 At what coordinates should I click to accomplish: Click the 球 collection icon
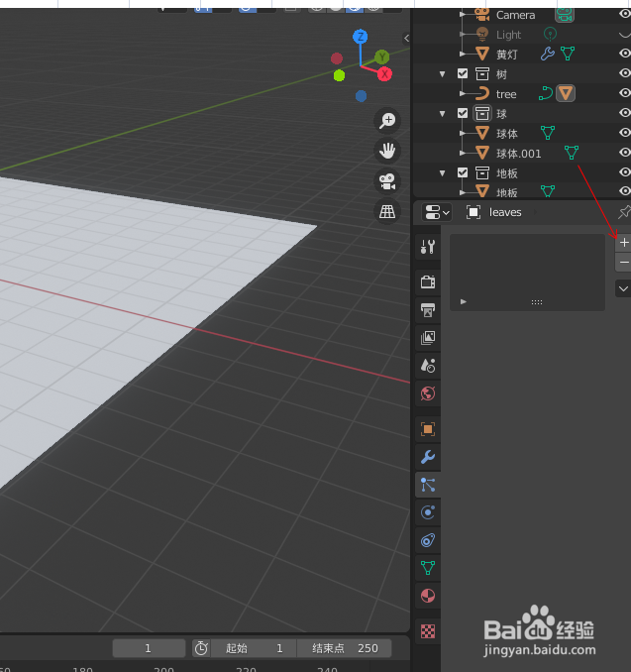pos(482,114)
